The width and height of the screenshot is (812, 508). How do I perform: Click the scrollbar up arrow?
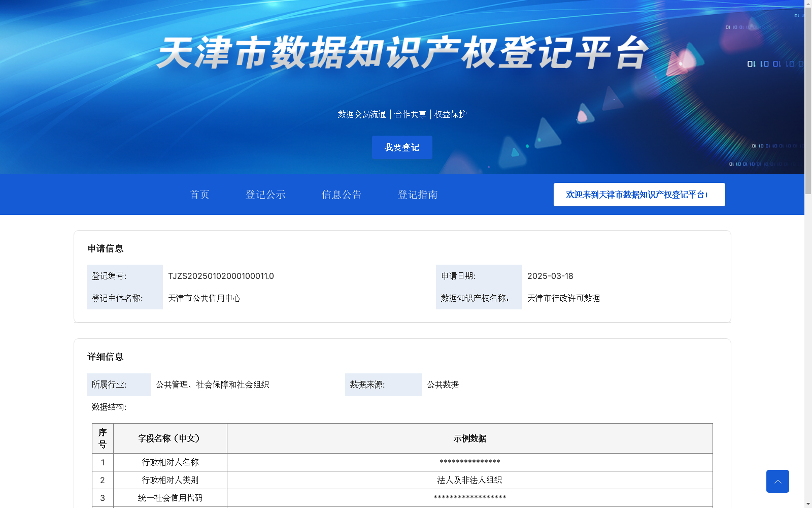808,3
